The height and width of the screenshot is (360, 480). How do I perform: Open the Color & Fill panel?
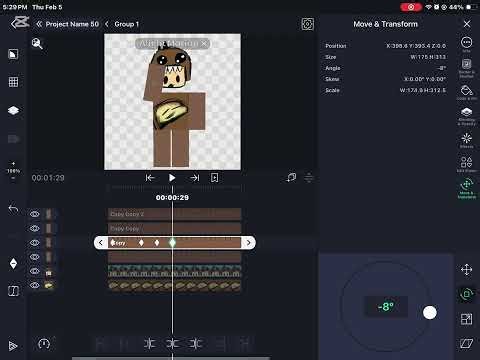pos(466,92)
